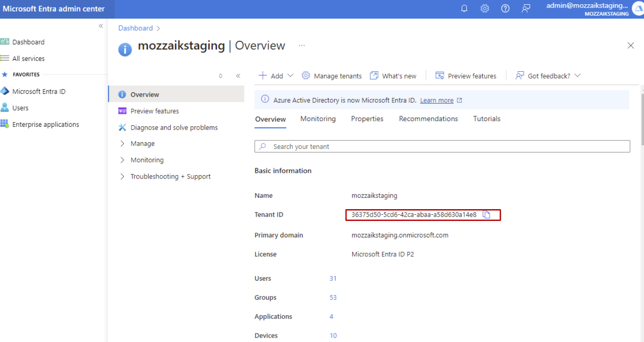644x342 pixels.
Task: Click the Tenant ID value text
Action: tap(414, 215)
